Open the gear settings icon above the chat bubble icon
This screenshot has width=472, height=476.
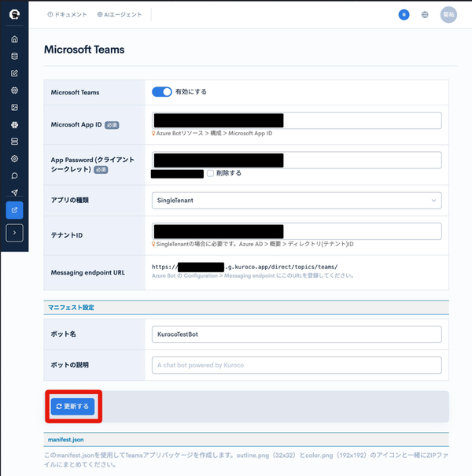coord(14,159)
